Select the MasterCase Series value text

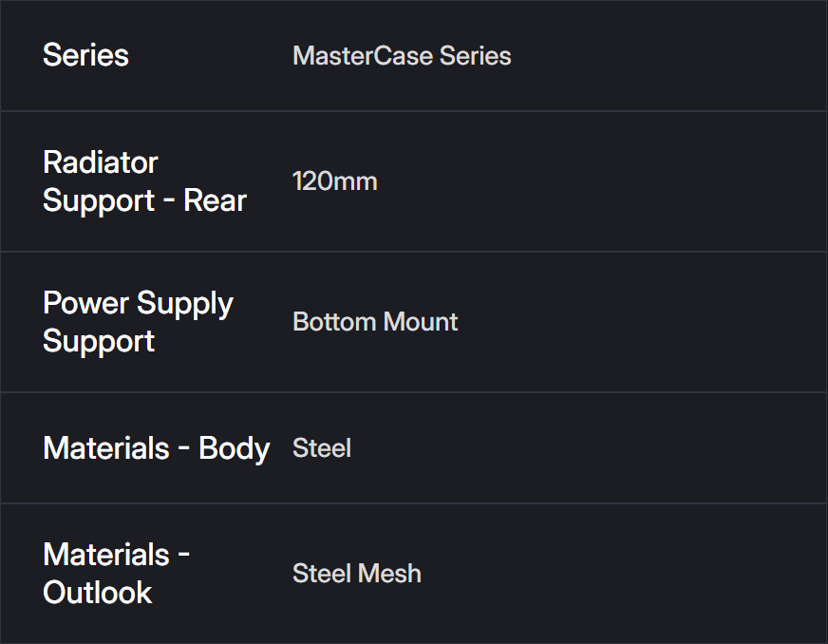click(x=402, y=56)
